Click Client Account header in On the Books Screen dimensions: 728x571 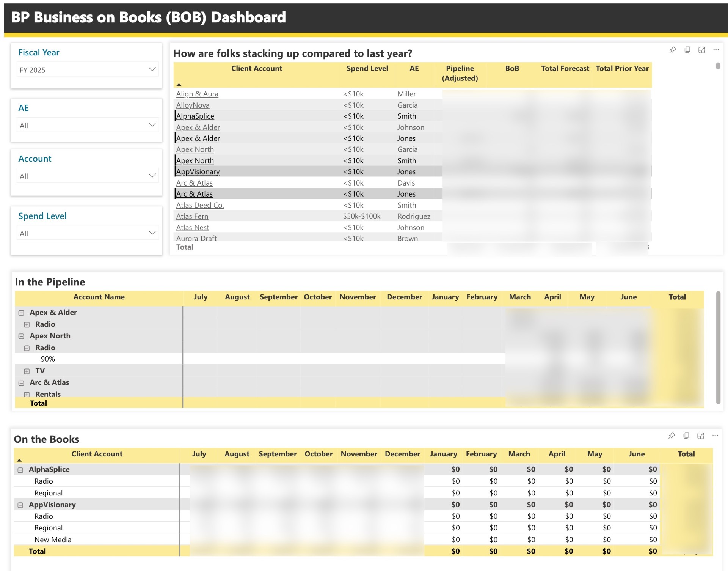tap(97, 454)
